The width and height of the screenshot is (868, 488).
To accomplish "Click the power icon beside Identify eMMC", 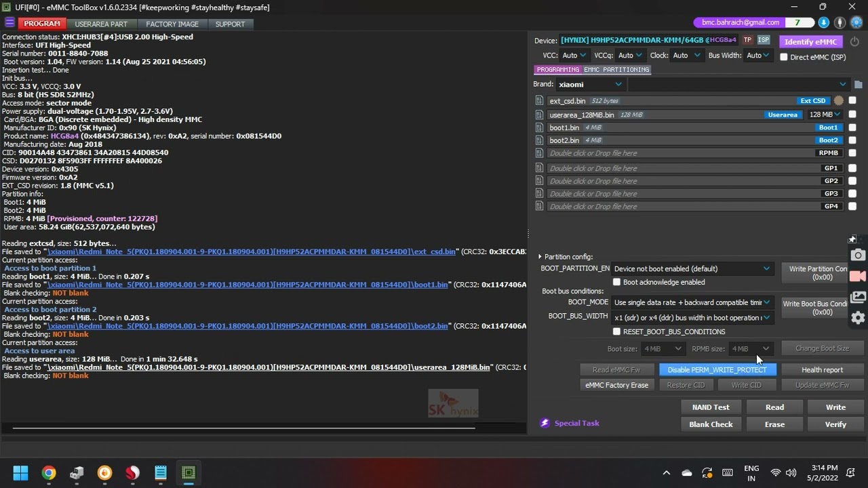I will coord(854,41).
